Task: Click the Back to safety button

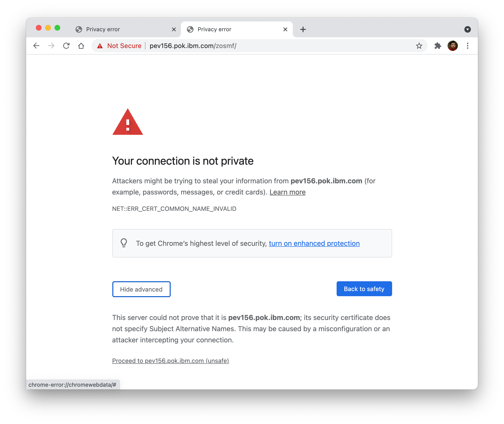Action: 364,289
